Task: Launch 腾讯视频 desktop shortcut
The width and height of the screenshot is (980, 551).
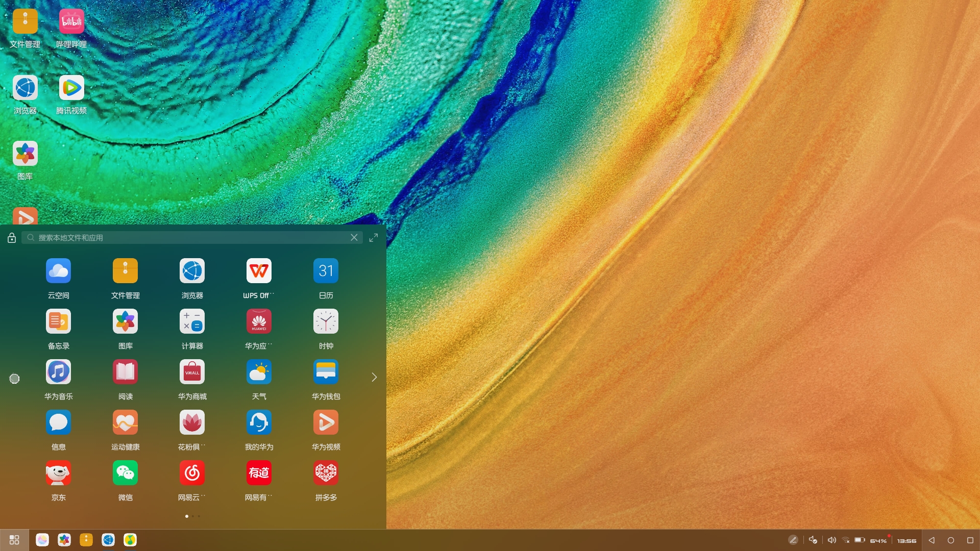Action: pos(71,88)
